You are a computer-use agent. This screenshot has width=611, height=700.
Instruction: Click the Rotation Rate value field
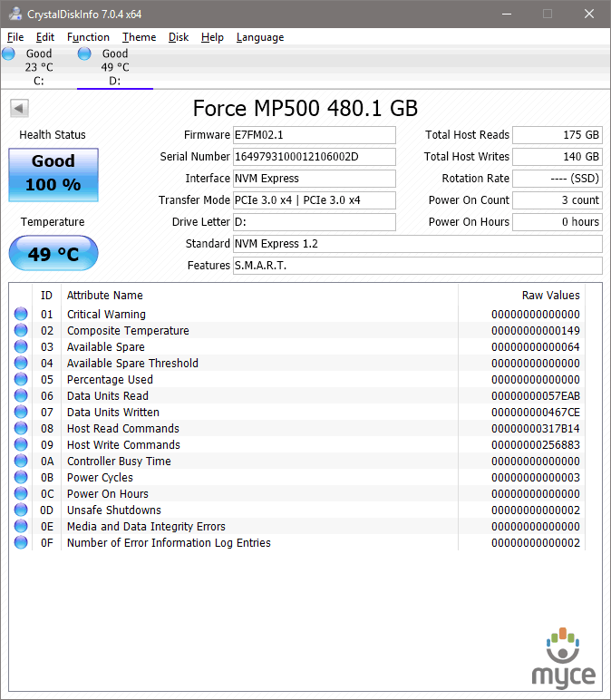(558, 179)
